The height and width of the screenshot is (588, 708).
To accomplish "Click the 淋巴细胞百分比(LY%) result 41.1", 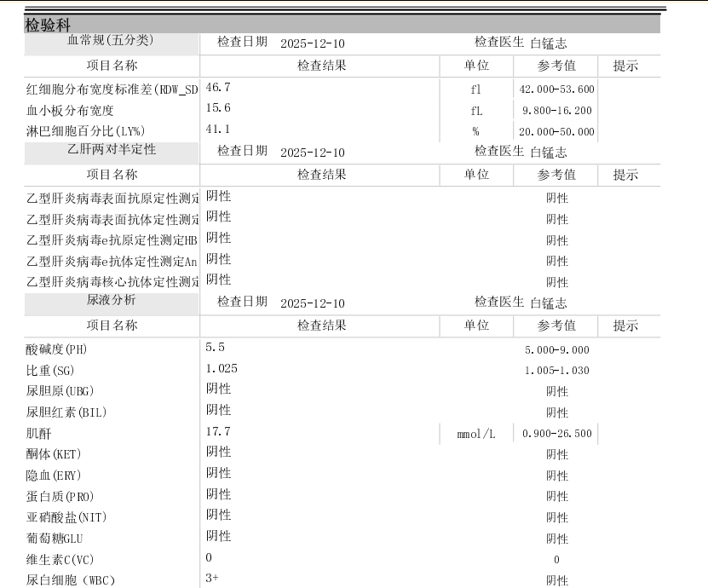I will pyautogui.click(x=218, y=129).
